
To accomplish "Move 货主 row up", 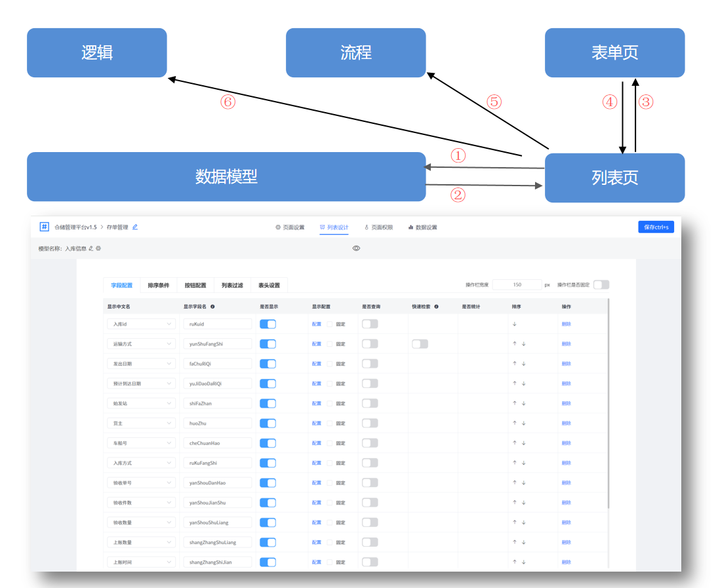I will [515, 423].
